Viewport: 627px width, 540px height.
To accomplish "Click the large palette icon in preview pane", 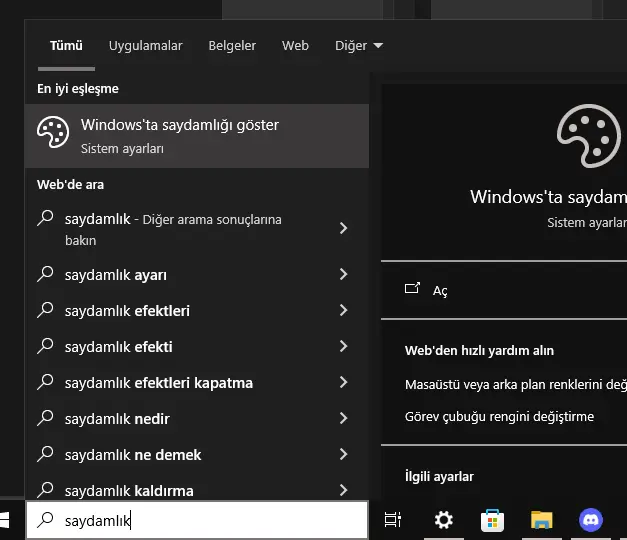I will pyautogui.click(x=589, y=136).
